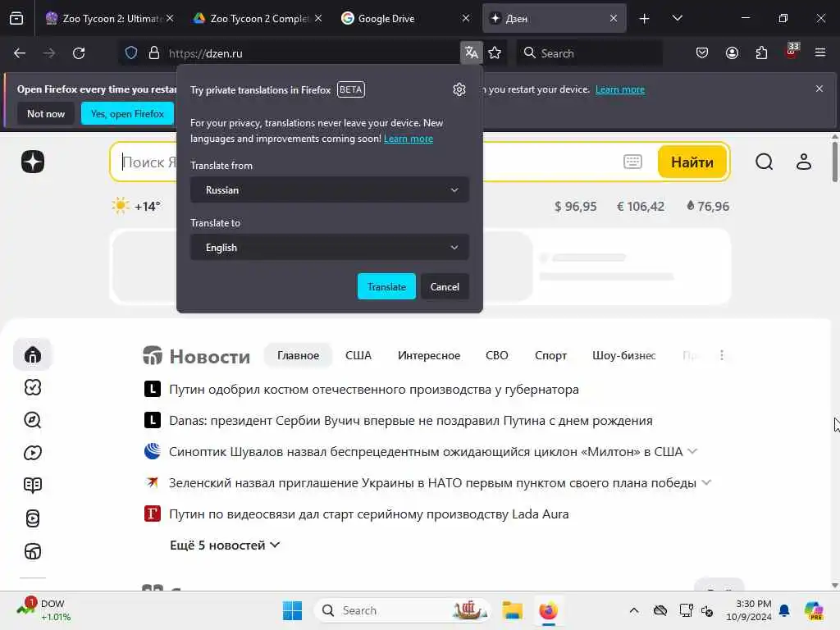Go back to previous page
The height and width of the screenshot is (630, 840).
(x=20, y=53)
